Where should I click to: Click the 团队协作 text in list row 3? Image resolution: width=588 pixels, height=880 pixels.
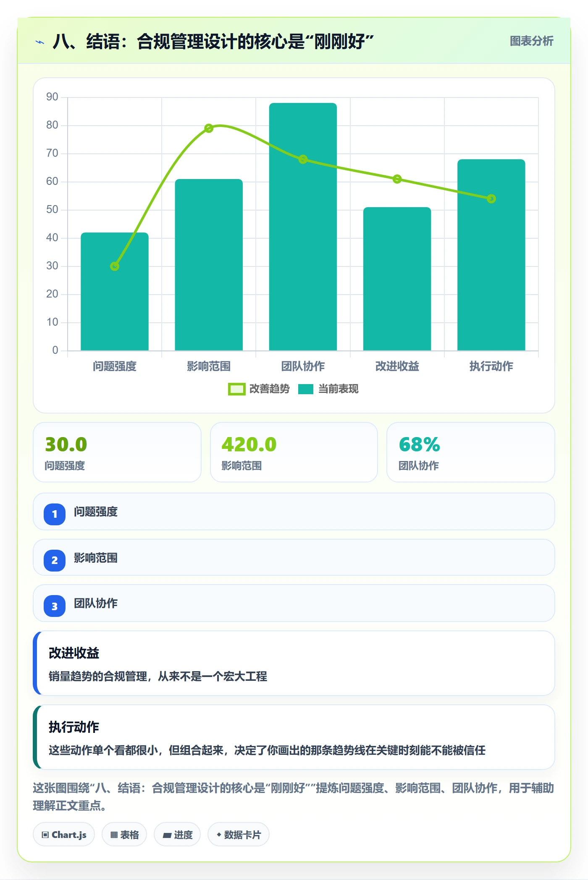coord(96,603)
